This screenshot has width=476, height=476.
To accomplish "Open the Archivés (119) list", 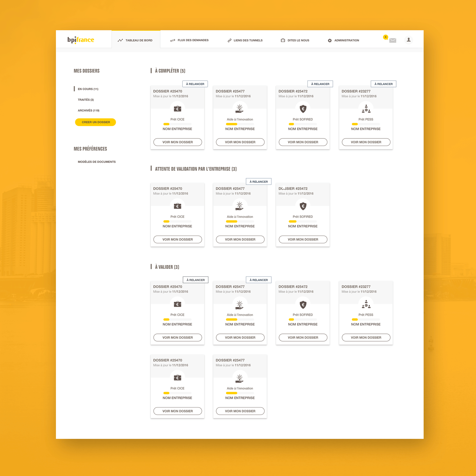I will point(89,110).
